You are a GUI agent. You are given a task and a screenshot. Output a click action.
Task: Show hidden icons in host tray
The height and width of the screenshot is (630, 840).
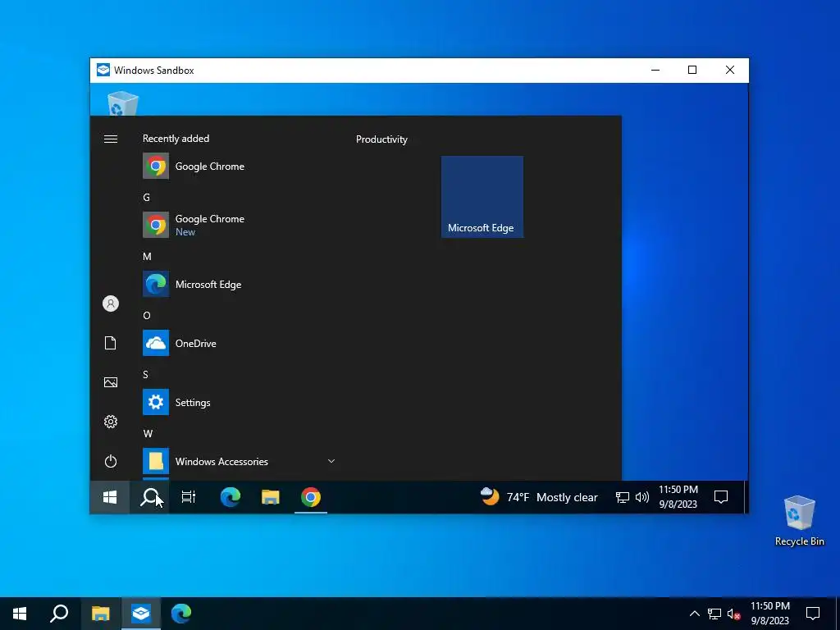(x=694, y=614)
